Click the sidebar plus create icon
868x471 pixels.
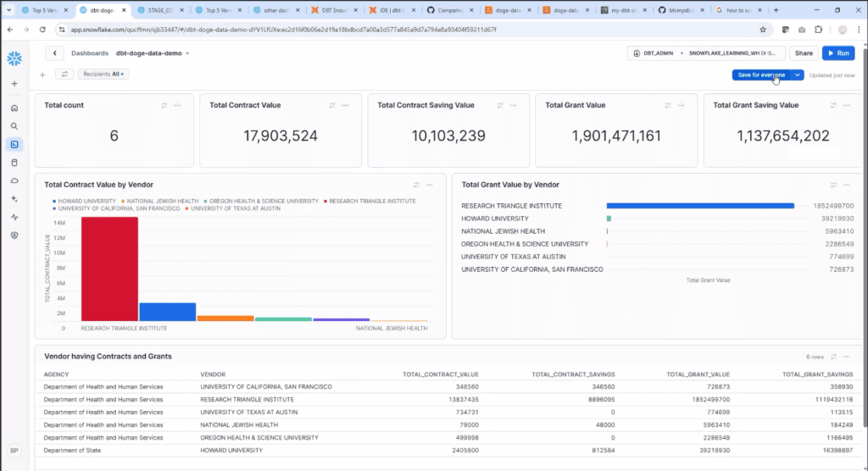[14, 84]
